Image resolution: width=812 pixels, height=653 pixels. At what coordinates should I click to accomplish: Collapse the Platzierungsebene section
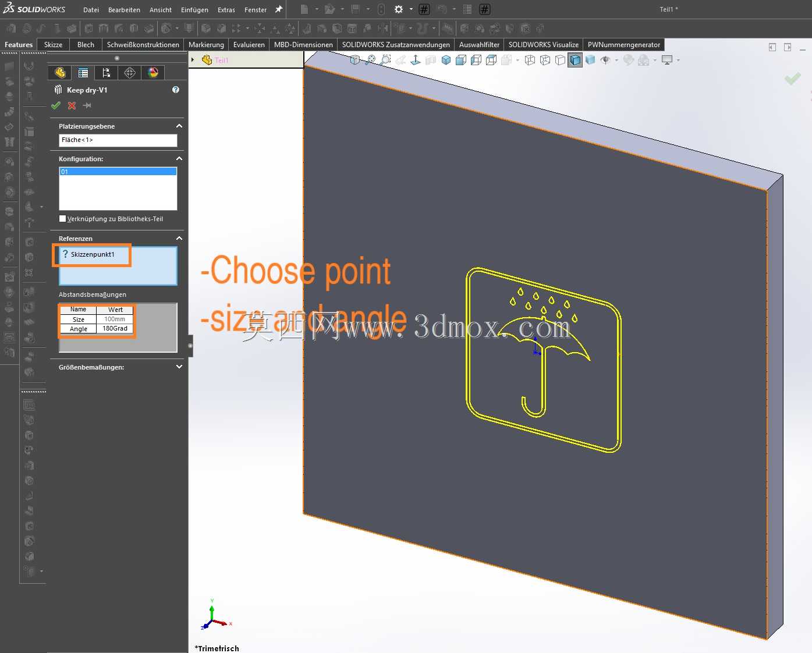click(x=179, y=126)
